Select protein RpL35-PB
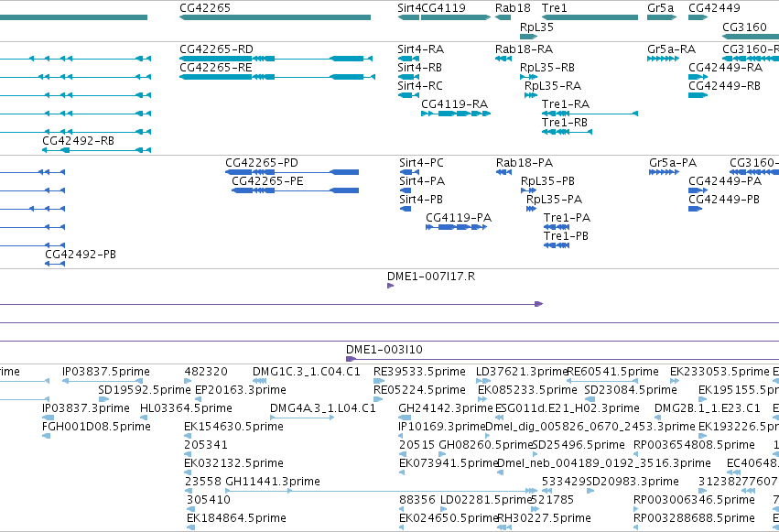Image resolution: width=779 pixels, height=532 pixels. (528, 190)
